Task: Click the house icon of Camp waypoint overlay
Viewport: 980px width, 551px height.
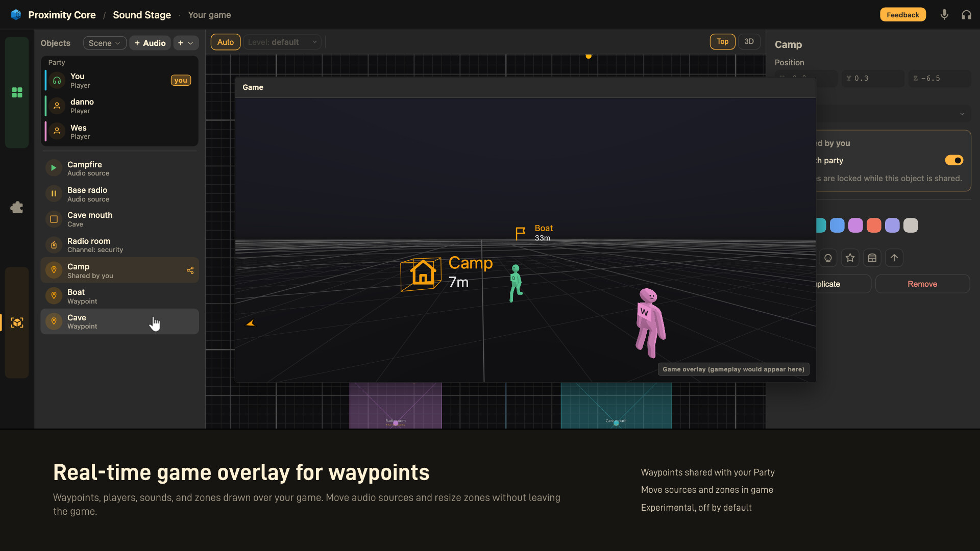Action: coord(423,273)
